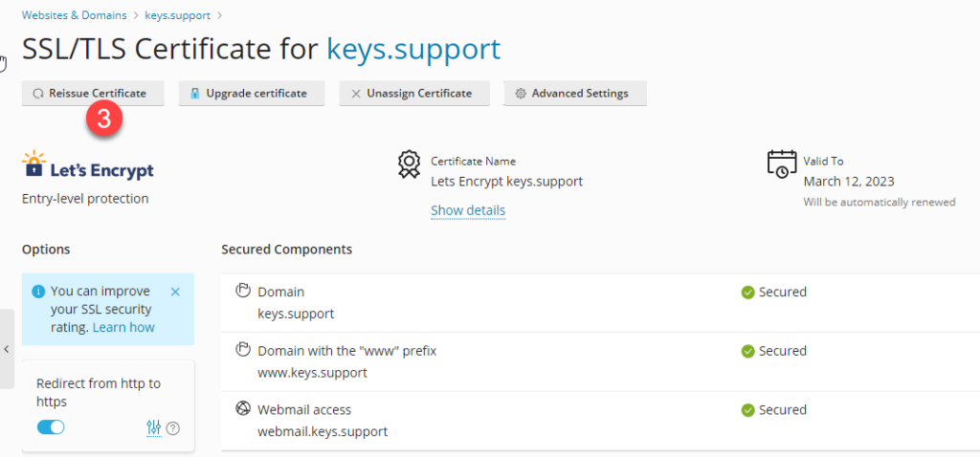The height and width of the screenshot is (457, 980).
Task: Click the Domain icon beside keys.support
Action: (x=243, y=292)
